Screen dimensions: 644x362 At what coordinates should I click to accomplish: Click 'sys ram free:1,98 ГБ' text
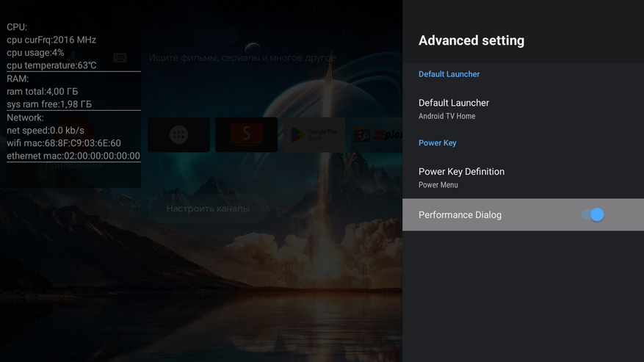(x=49, y=104)
